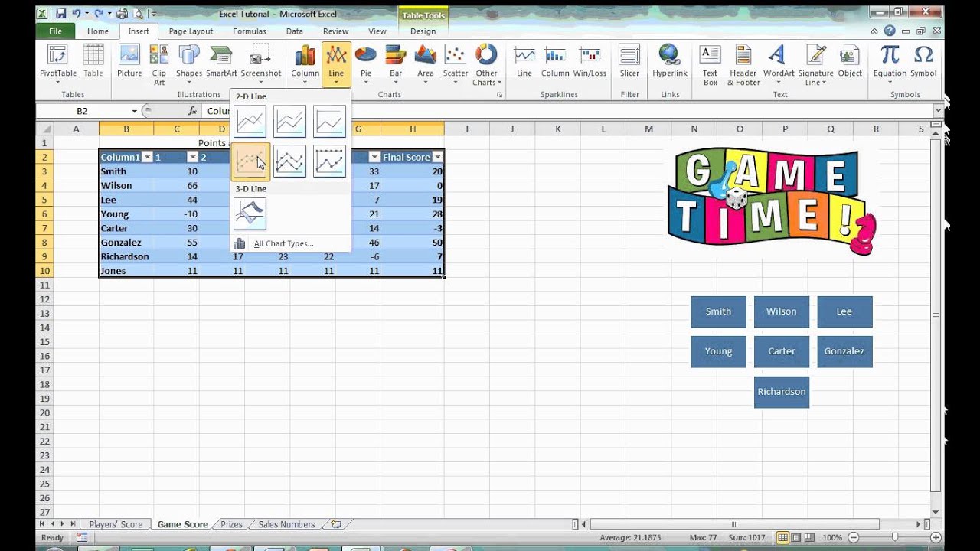Select the Line with Markers chart type

click(250, 161)
